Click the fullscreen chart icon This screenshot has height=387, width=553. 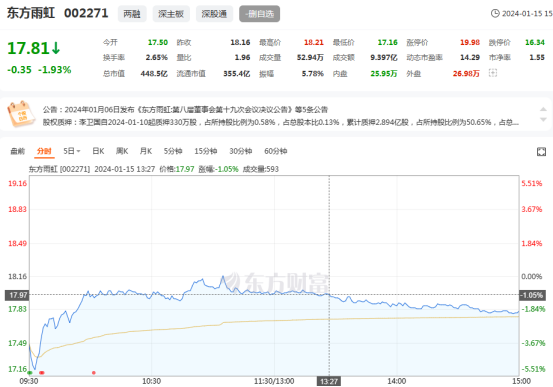[x=541, y=152]
